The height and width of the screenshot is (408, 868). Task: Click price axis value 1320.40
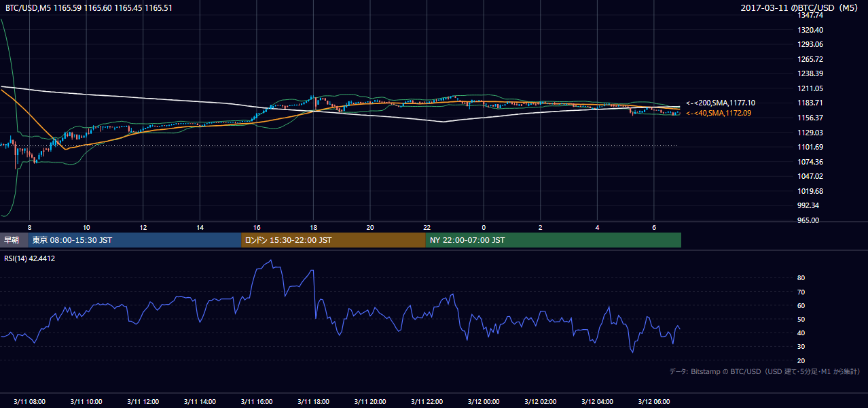[x=812, y=30]
